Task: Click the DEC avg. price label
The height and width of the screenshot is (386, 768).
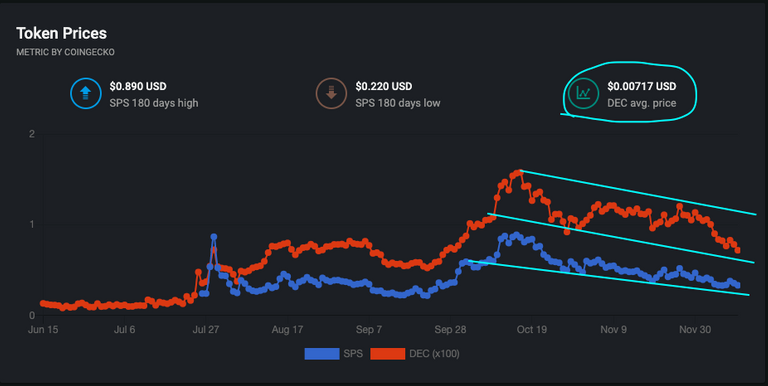Action: (x=642, y=103)
